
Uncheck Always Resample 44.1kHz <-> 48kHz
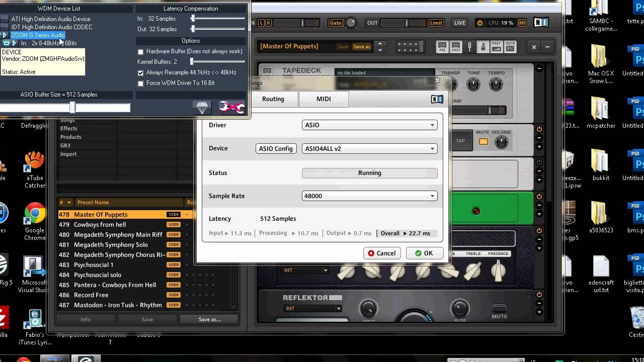pos(141,73)
